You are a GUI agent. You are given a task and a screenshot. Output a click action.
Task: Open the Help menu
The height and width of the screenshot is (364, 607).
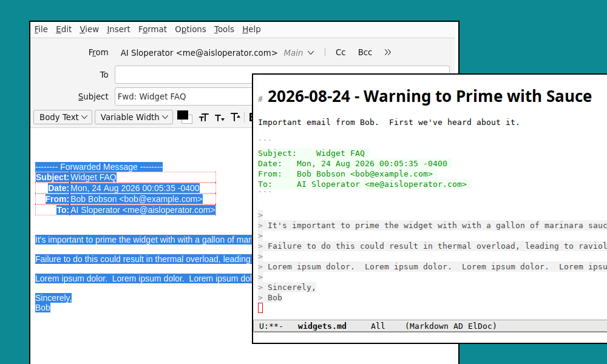[251, 29]
